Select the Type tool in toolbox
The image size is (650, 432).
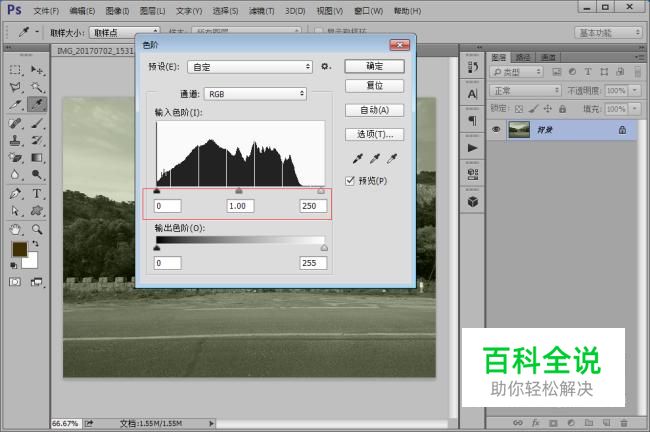pyautogui.click(x=37, y=193)
